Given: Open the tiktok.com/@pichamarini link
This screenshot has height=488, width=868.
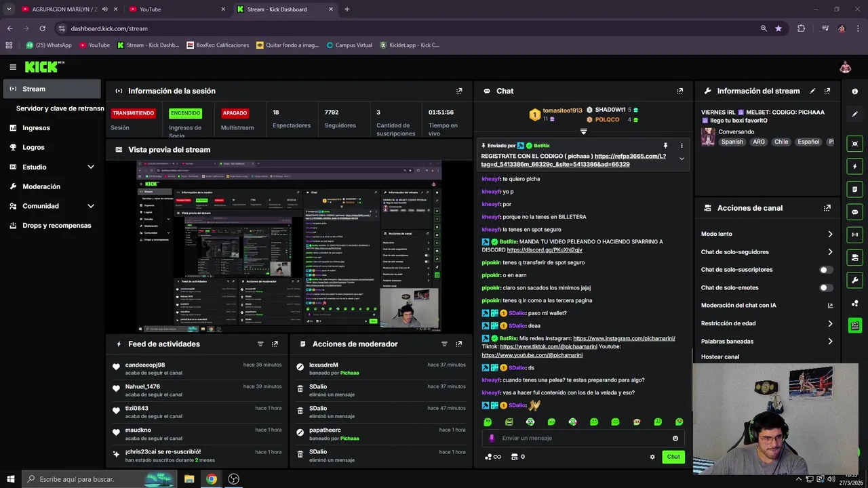Looking at the screenshot, I should pos(549,346).
